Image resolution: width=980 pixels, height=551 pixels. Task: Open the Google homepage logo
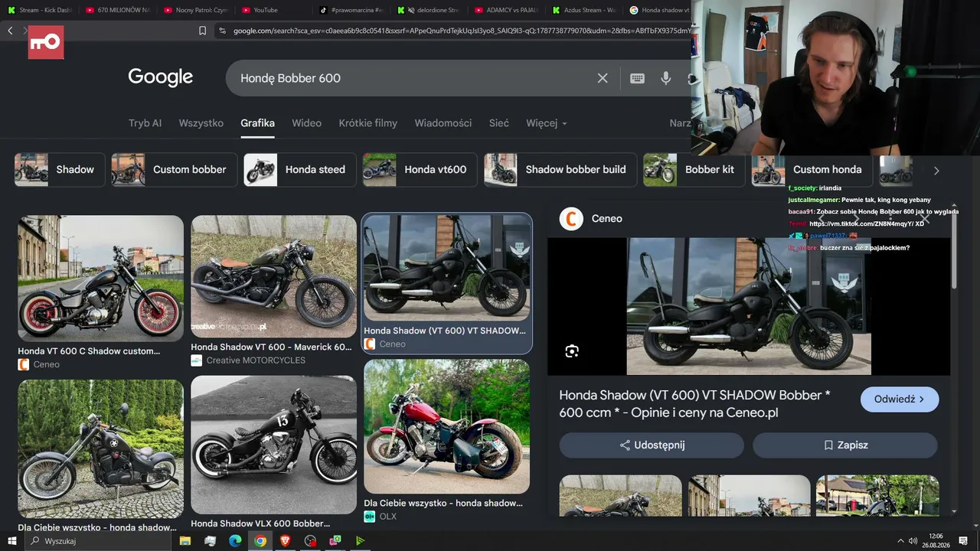[x=160, y=77]
